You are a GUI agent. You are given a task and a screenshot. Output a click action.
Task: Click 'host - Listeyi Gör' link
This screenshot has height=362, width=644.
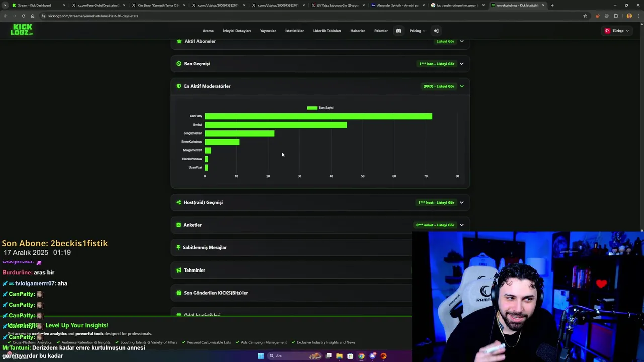tap(436, 202)
